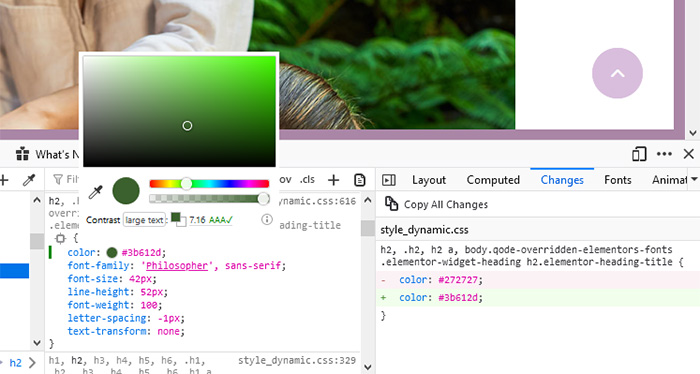Image resolution: width=700 pixels, height=374 pixels.
Task: Pick element color with inspector eyedropper
Action: pos(29,180)
